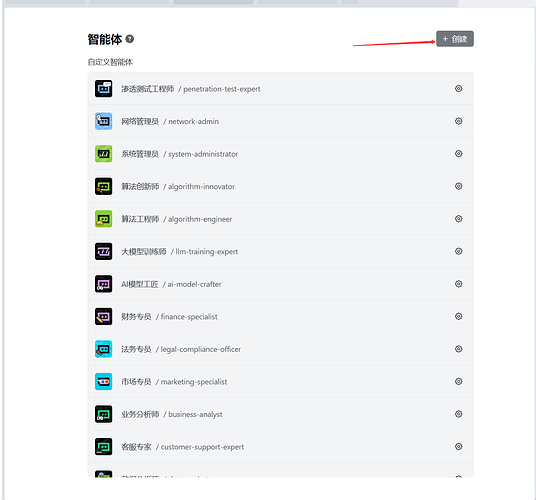
Task: Select the AI模型工匠 agent name
Action: click(x=140, y=284)
